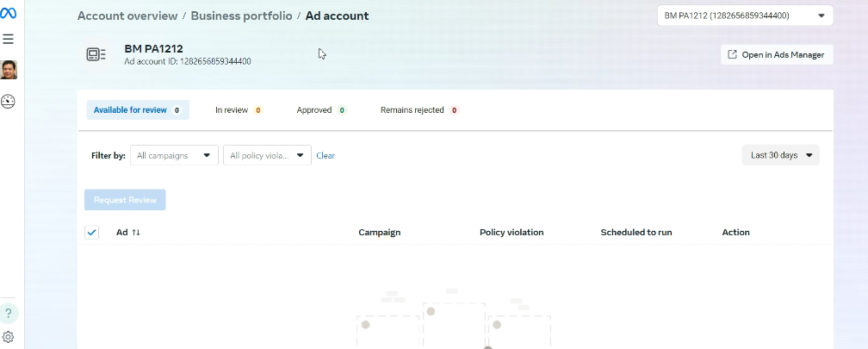868x349 pixels.
Task: Open the settings gear icon
Action: (9, 337)
